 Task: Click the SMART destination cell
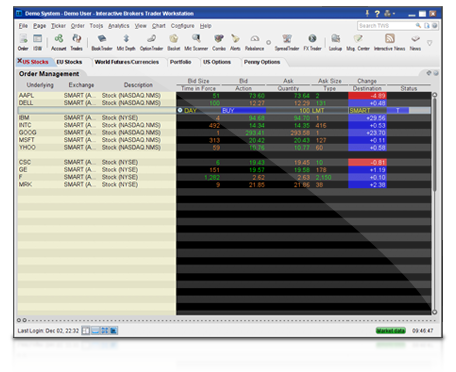tap(367, 110)
